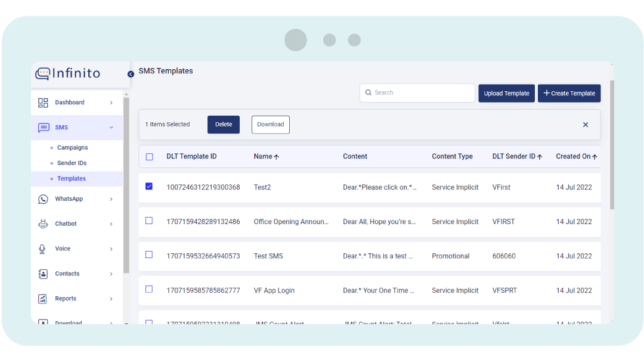644x363 pixels.
Task: Expand the Dashboard menu chevron
Action: point(112,103)
